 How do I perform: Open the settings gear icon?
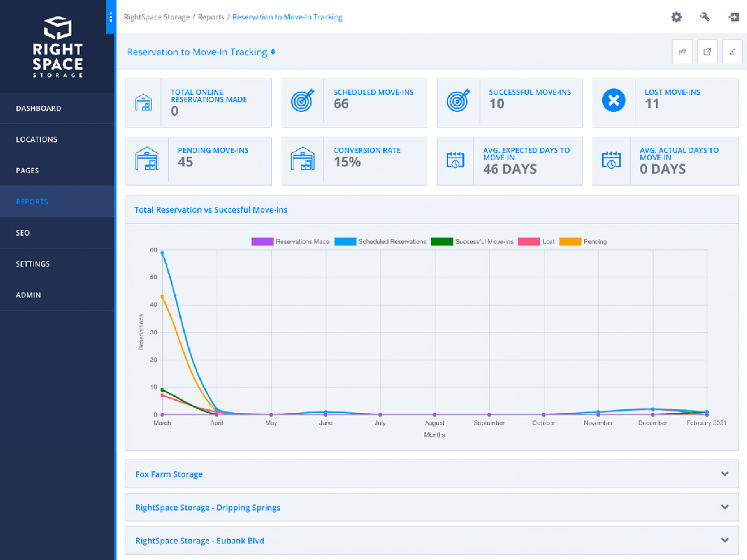[x=676, y=17]
